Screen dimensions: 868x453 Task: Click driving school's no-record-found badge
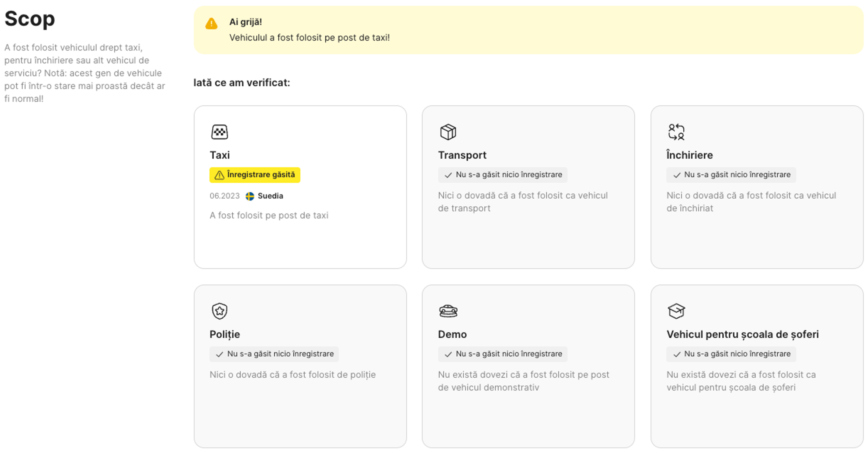[731, 354]
